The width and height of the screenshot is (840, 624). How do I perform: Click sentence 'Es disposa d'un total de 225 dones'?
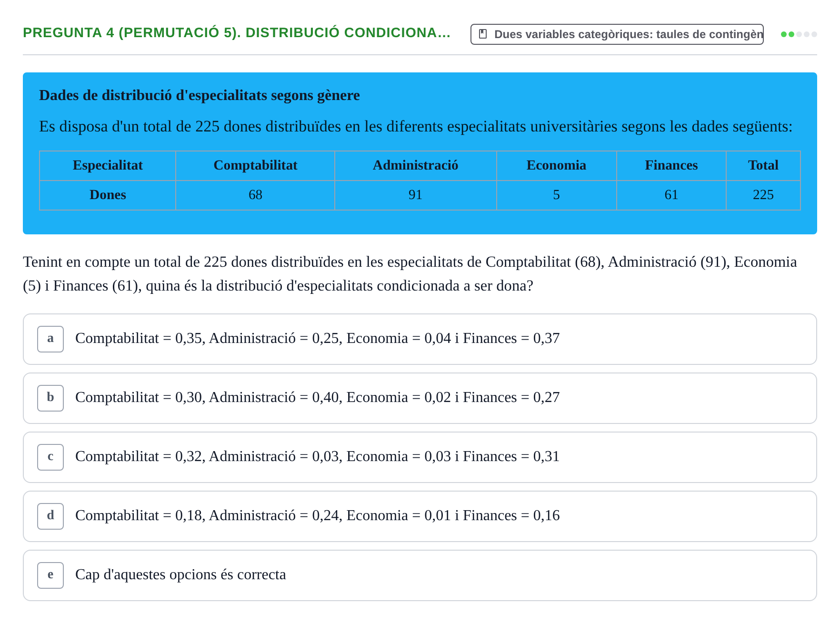416,127
